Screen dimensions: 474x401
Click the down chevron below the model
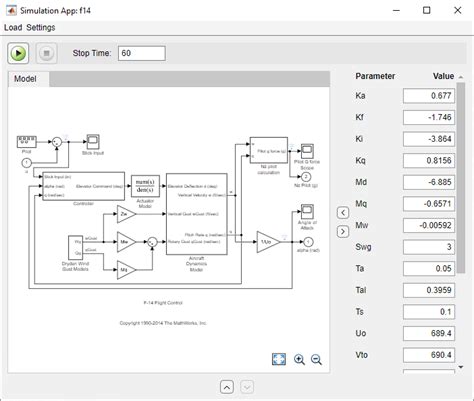(247, 387)
